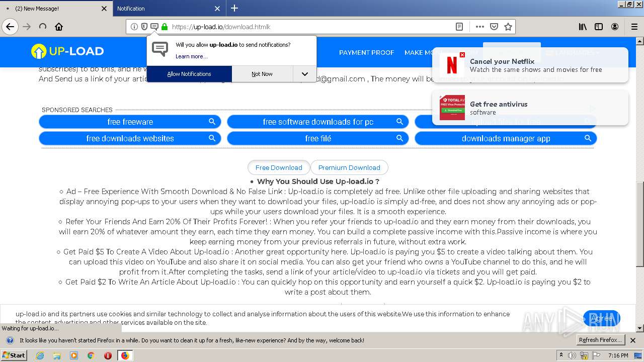Dismiss the Firefox refresh notification bar
The height and width of the screenshot is (362, 644).
[x=633, y=340]
